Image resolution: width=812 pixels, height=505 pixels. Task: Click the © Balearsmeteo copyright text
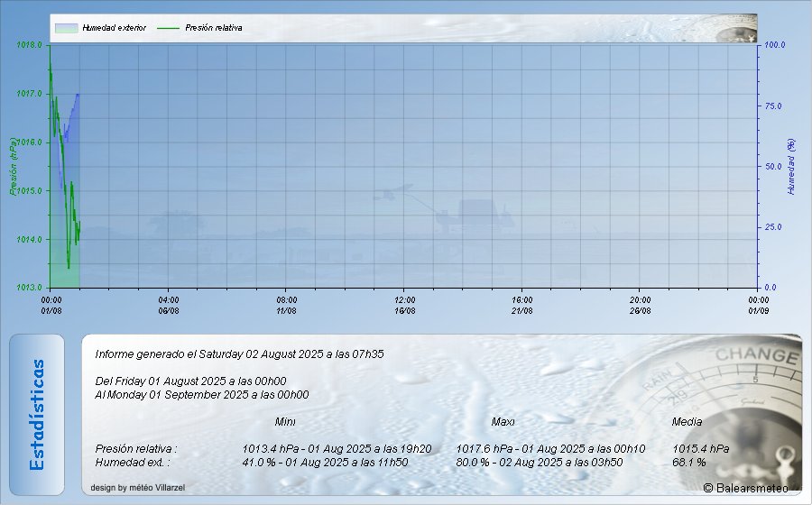click(x=746, y=488)
